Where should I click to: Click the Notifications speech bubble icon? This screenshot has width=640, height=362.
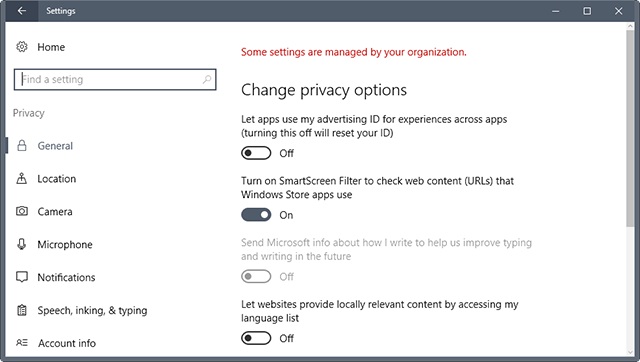22,277
